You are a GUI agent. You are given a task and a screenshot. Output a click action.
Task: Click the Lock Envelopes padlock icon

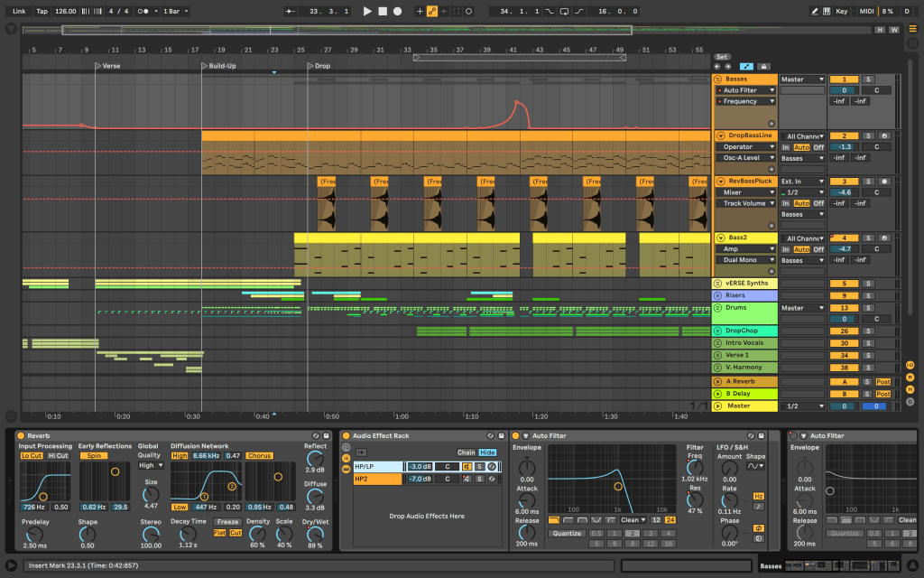763,66
